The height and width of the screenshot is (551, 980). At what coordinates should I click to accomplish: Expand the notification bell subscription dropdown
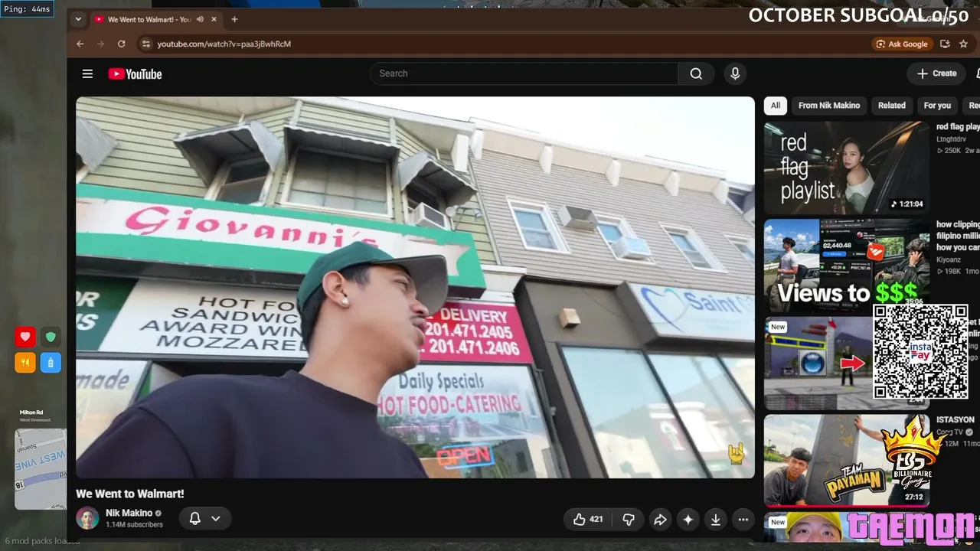[x=204, y=518]
